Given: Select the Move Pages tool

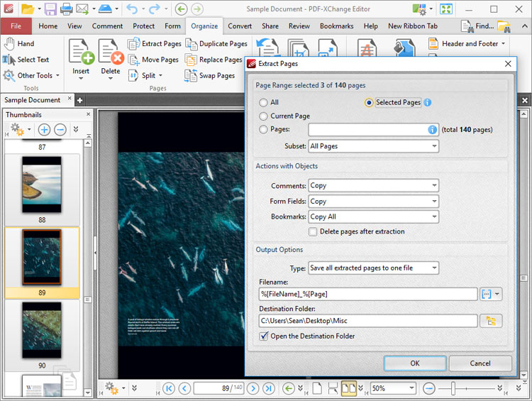Looking at the screenshot, I should (133, 60).
